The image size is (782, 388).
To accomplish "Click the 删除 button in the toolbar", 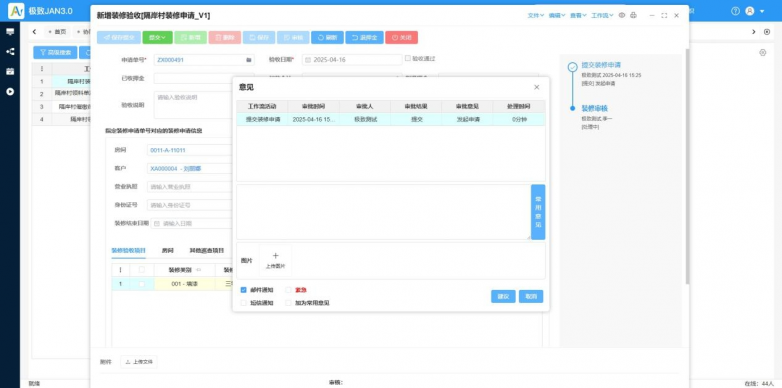I will [x=225, y=37].
